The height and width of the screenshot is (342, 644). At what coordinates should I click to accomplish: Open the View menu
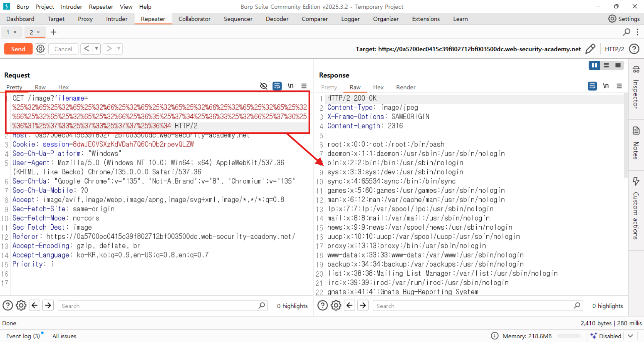(x=126, y=7)
